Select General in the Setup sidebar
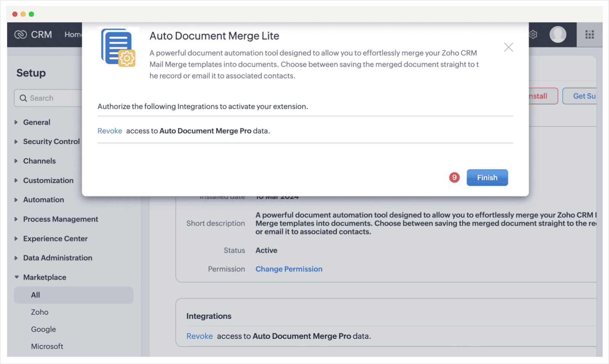The height and width of the screenshot is (364, 609). click(x=37, y=122)
